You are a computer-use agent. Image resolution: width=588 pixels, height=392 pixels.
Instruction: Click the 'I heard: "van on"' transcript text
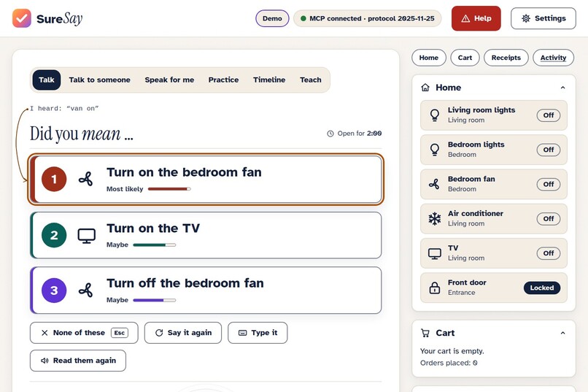coord(64,109)
